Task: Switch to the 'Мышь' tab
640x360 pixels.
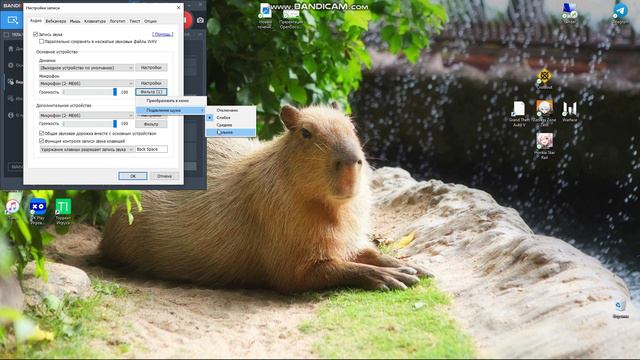Action: click(75, 21)
